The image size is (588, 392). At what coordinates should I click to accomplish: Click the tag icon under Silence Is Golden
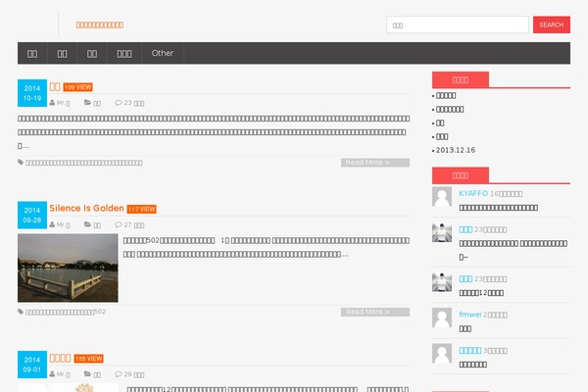tap(21, 312)
